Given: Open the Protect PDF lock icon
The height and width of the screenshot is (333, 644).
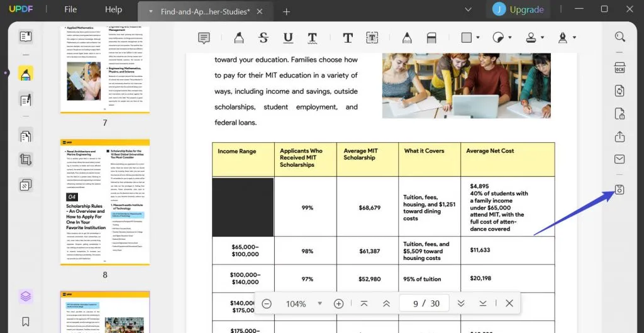Looking at the screenshot, I should point(619,113).
